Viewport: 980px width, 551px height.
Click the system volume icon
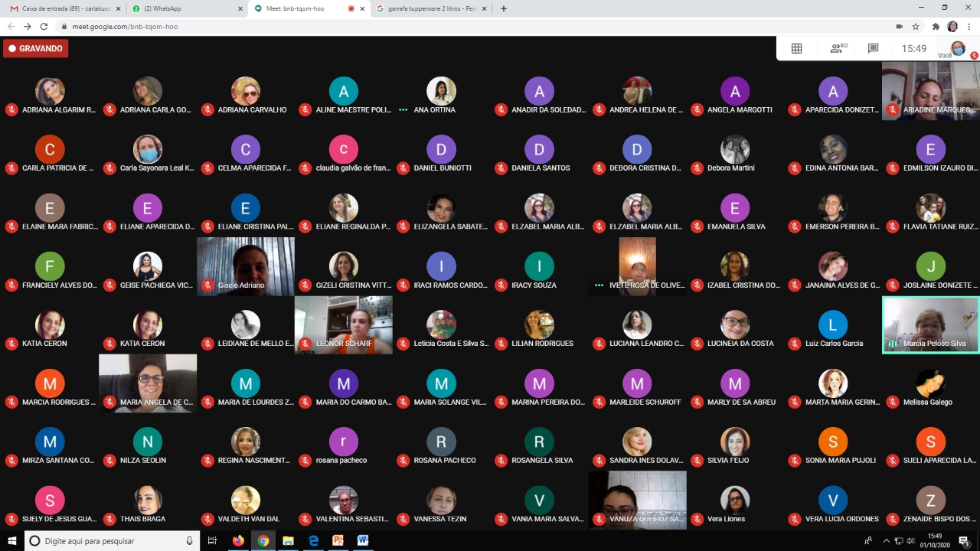[x=912, y=541]
